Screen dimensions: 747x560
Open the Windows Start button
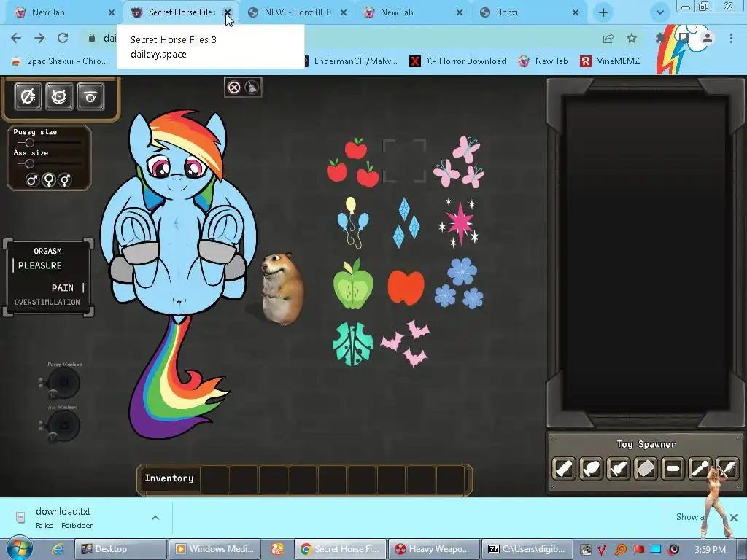(x=19, y=548)
